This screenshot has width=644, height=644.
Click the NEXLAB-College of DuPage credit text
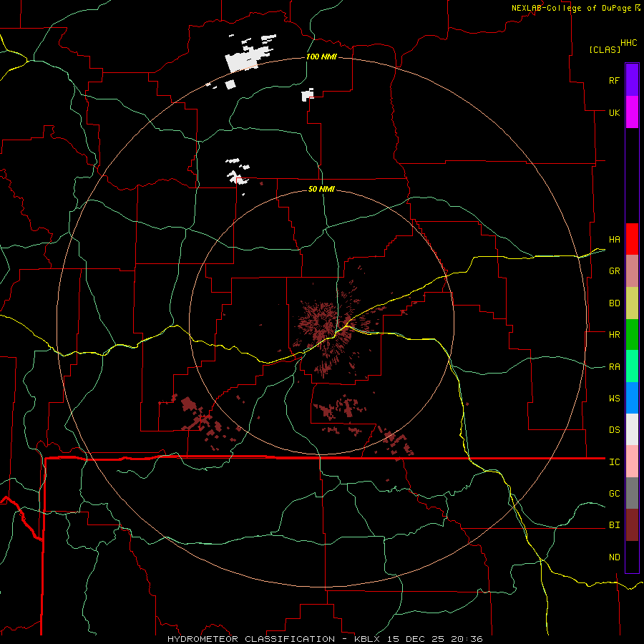click(571, 8)
